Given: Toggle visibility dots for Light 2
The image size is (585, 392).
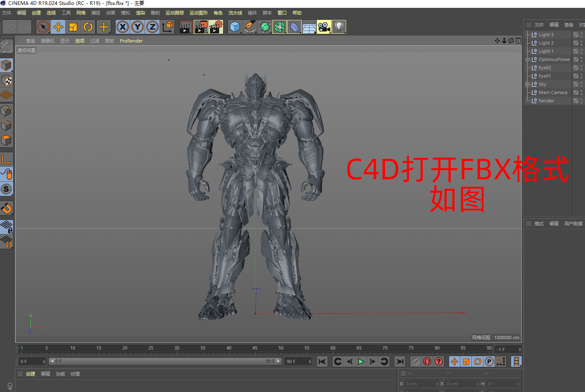Looking at the screenshot, I should 582,43.
